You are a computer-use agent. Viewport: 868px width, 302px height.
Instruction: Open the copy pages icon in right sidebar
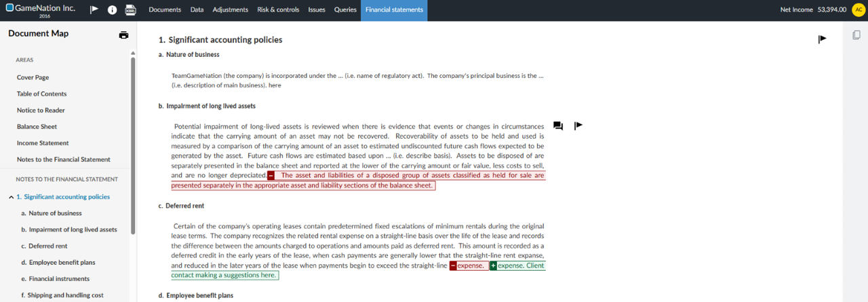(x=856, y=35)
